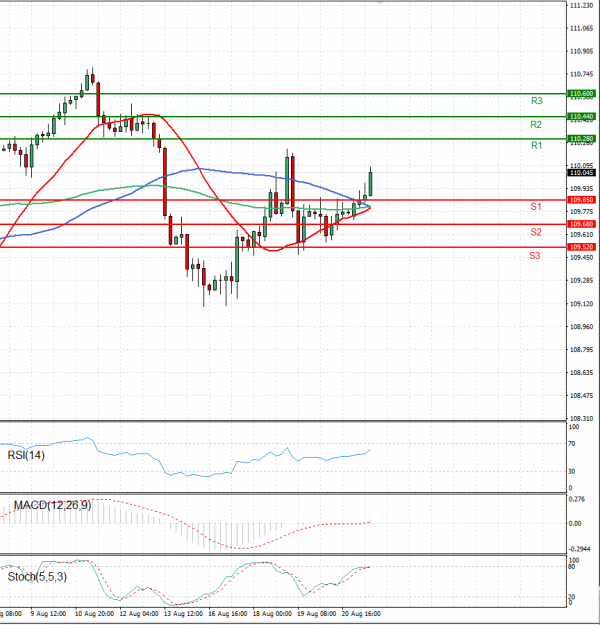Select the green 110.600 price tag
Image resolution: width=600 pixels, height=625 pixels.
(x=582, y=94)
